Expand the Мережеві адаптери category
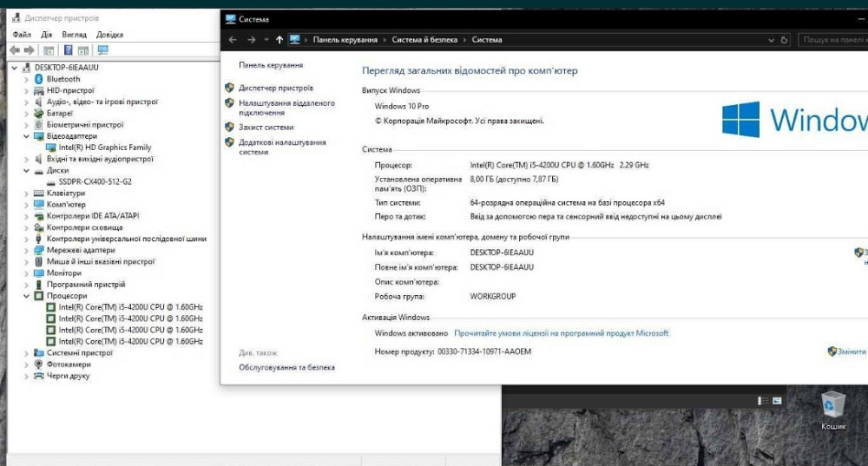This screenshot has height=466, width=868. click(27, 250)
